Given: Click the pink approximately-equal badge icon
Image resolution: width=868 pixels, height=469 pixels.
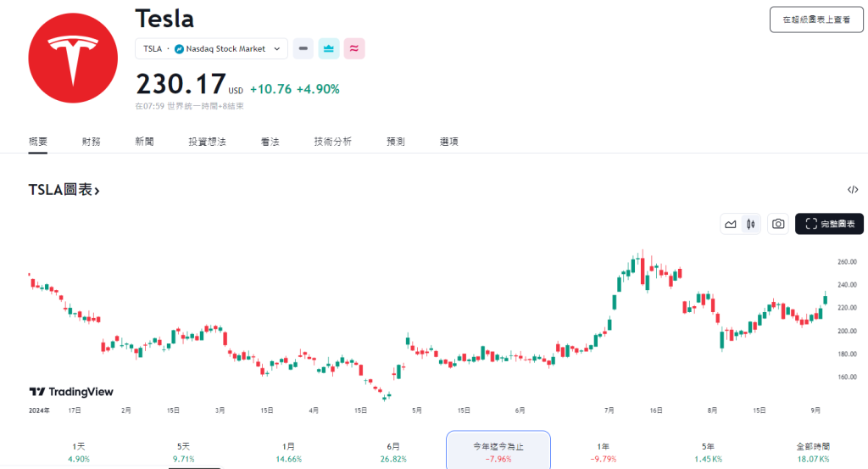Looking at the screenshot, I should coord(354,48).
